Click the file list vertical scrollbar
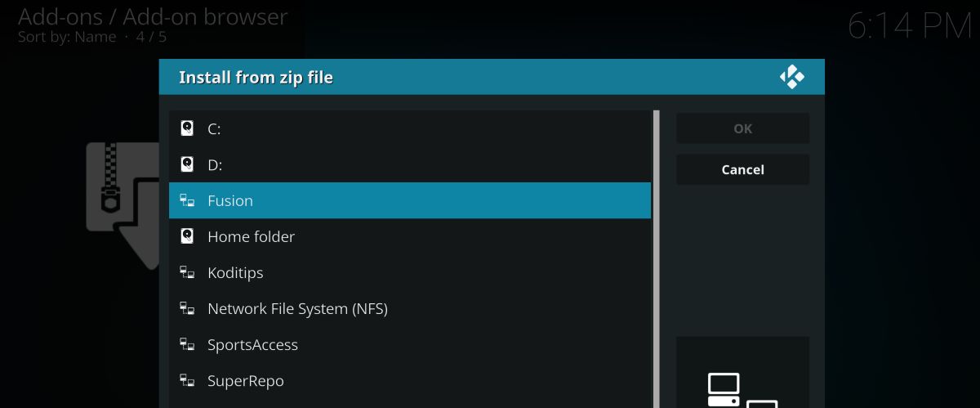 (x=656, y=259)
